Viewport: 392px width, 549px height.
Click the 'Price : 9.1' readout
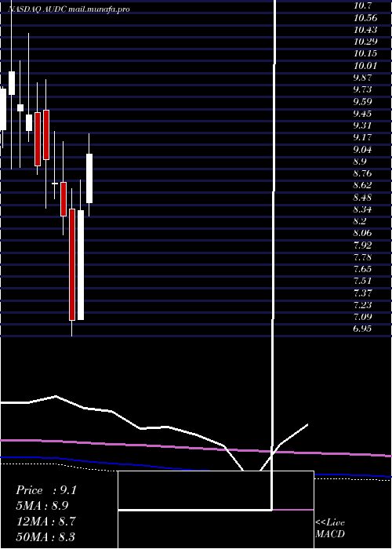coord(46,490)
